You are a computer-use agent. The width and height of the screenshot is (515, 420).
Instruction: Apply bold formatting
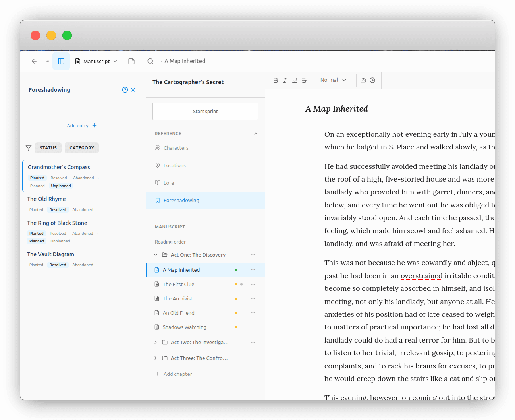[x=276, y=80]
